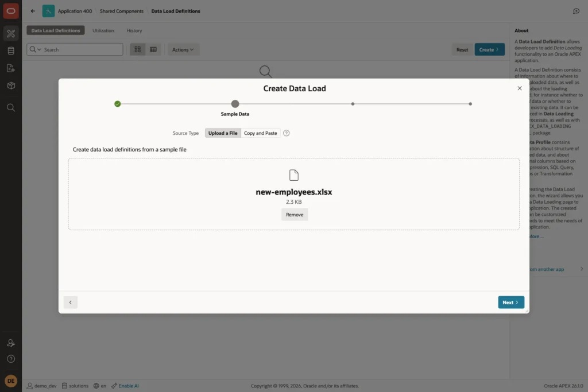Expand the from another app chevron
The image size is (588, 392).
[582, 269]
